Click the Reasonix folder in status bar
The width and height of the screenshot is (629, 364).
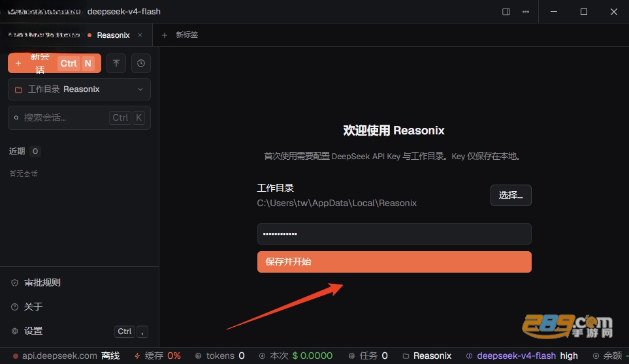tap(427, 356)
